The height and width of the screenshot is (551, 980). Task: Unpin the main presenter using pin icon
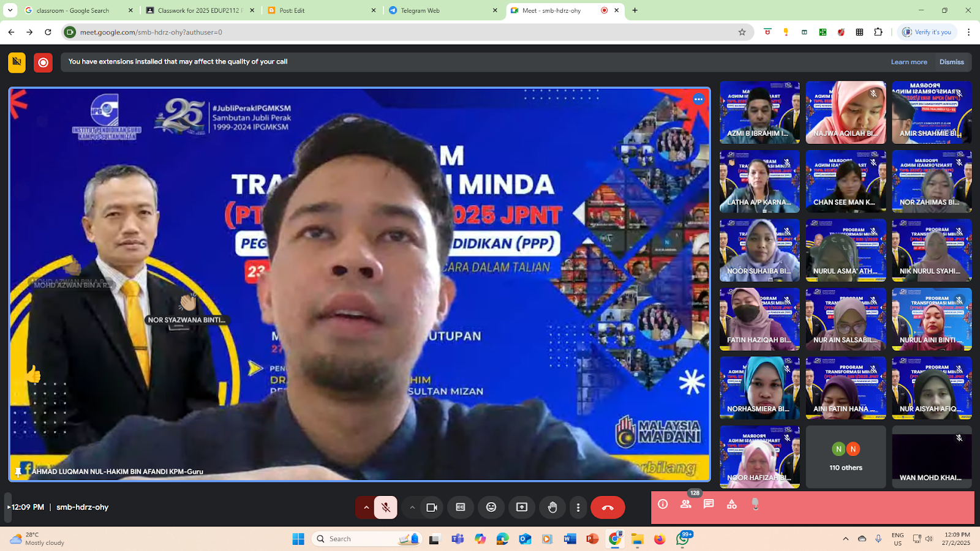18,471
